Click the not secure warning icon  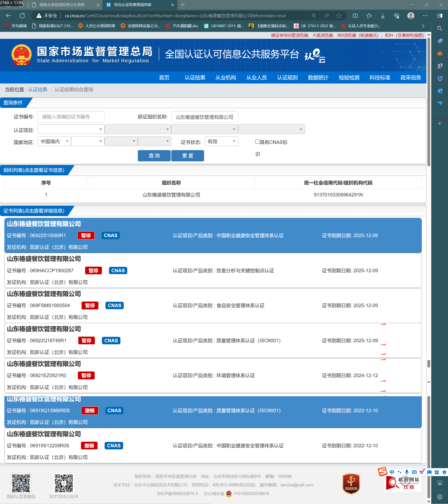click(39, 16)
